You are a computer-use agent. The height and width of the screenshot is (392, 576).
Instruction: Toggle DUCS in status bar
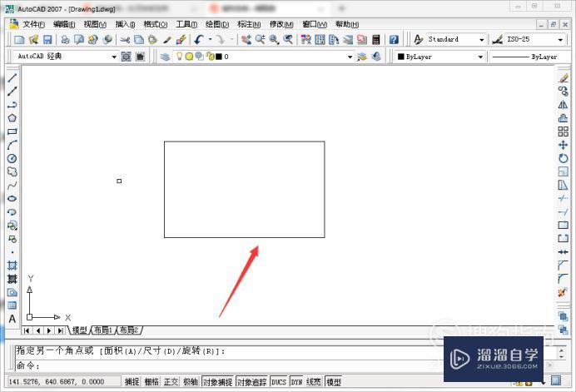pyautogui.click(x=279, y=382)
